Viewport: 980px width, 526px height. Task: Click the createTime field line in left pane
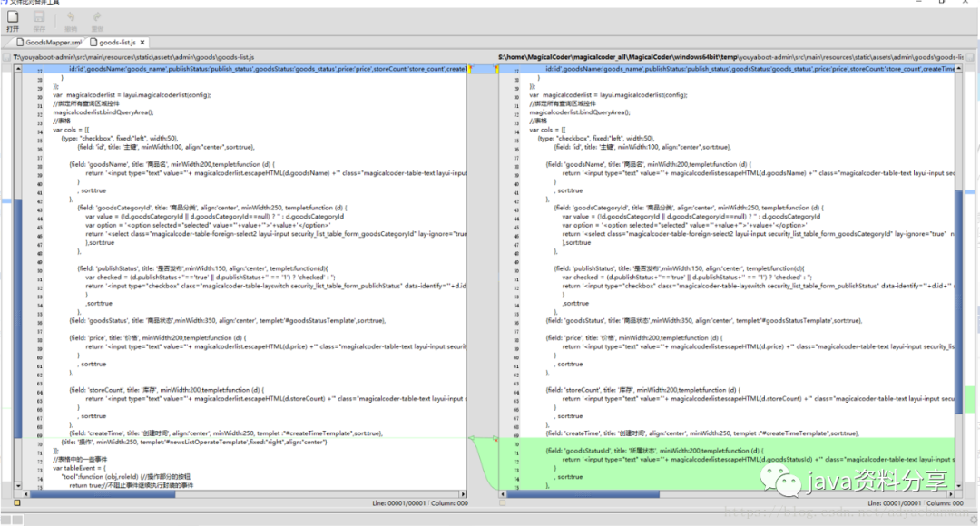click(x=226, y=433)
